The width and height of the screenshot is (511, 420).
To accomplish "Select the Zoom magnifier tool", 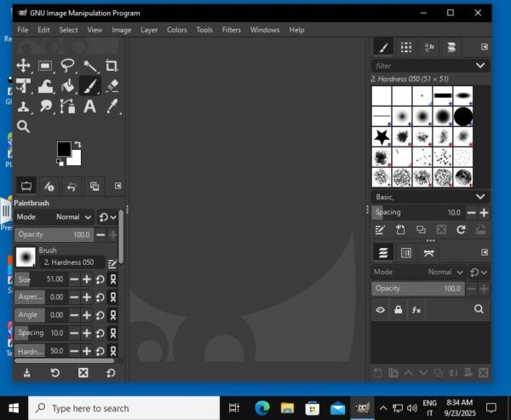I will coord(24,127).
